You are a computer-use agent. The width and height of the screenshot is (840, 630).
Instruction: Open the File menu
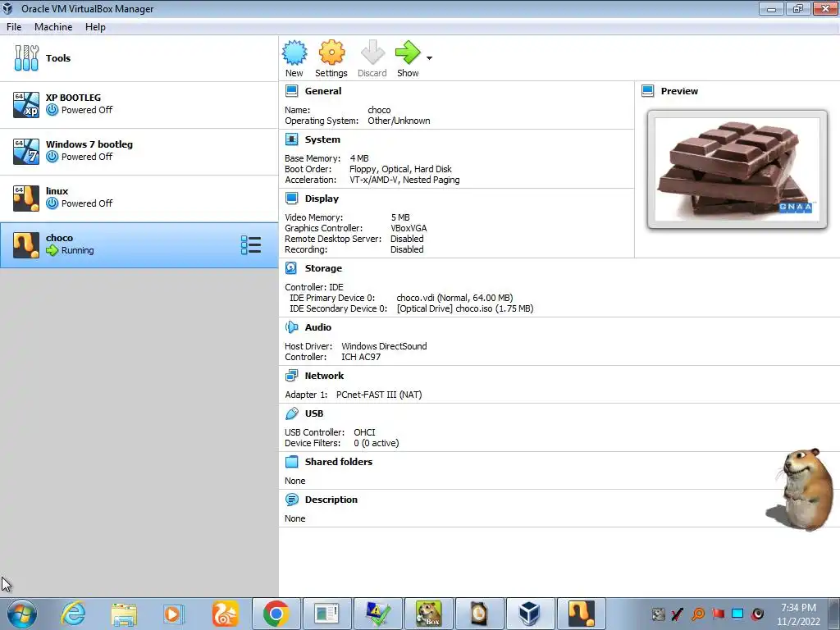tap(14, 27)
